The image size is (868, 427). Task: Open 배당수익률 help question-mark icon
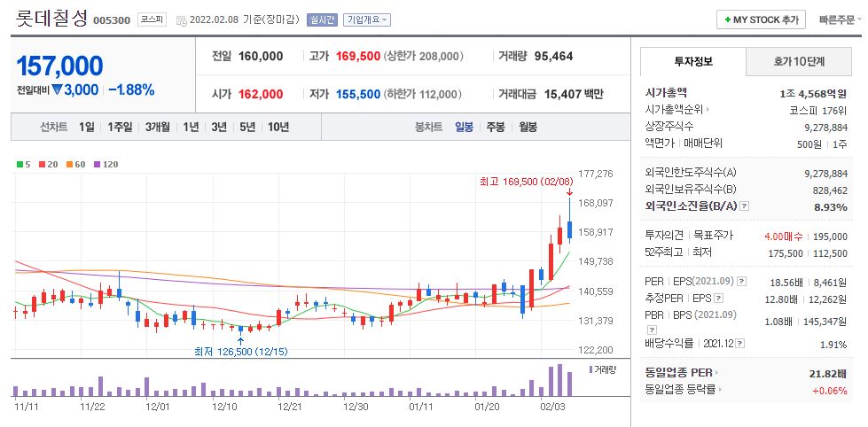pyautogui.click(x=740, y=344)
